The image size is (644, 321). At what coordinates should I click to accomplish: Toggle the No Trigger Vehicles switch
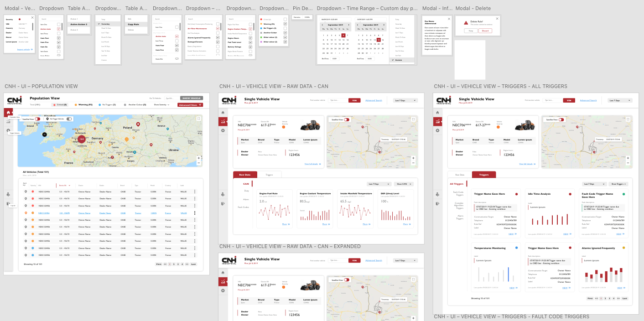tap(69, 119)
